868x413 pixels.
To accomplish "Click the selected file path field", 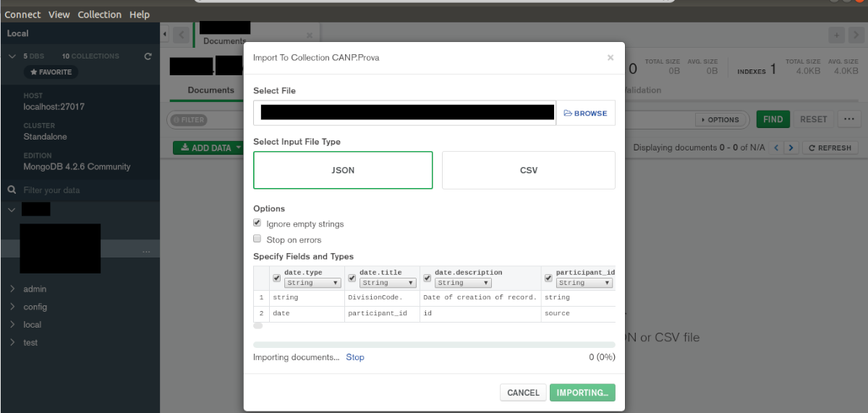I will [x=404, y=113].
